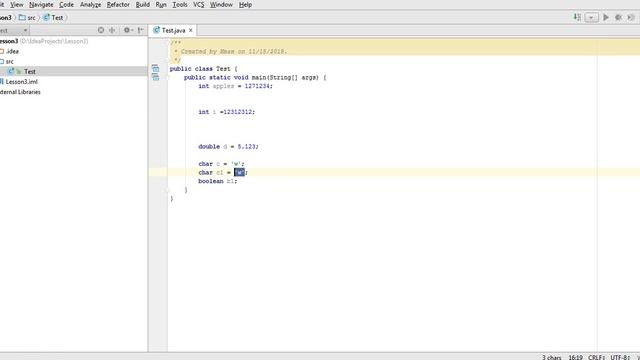Open the Window menu
Viewport: 640px width, 360px height.
click(221, 5)
